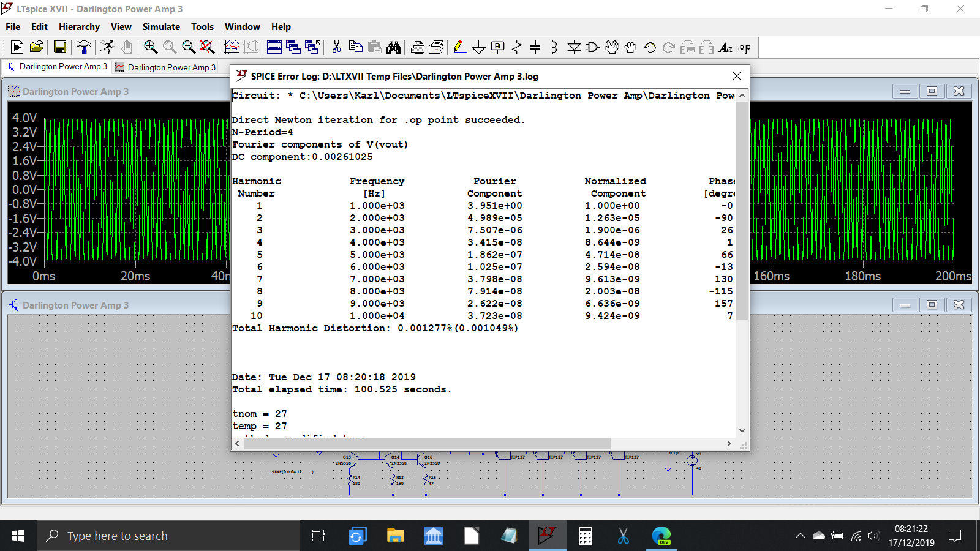
Task: Click the Cascade Windows icon
Action: 293,47
